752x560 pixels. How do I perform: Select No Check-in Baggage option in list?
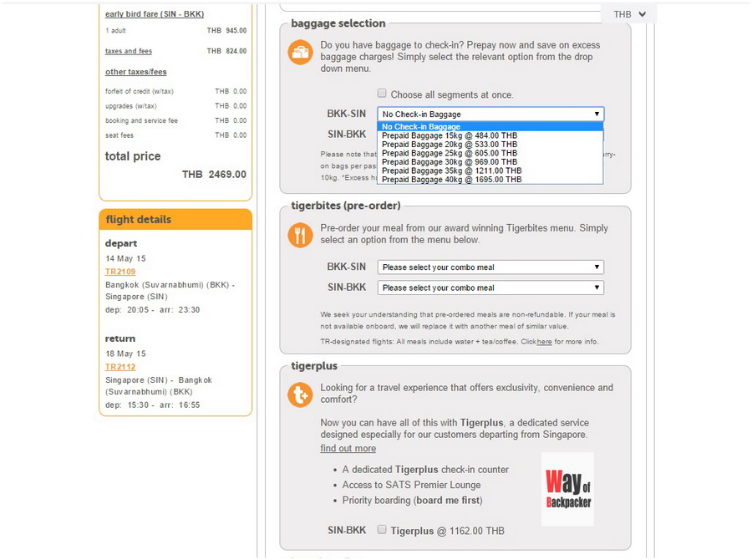pos(490,127)
